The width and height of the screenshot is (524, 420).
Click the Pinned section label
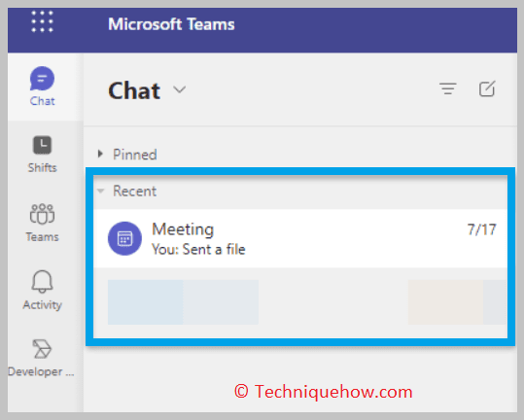click(x=135, y=155)
